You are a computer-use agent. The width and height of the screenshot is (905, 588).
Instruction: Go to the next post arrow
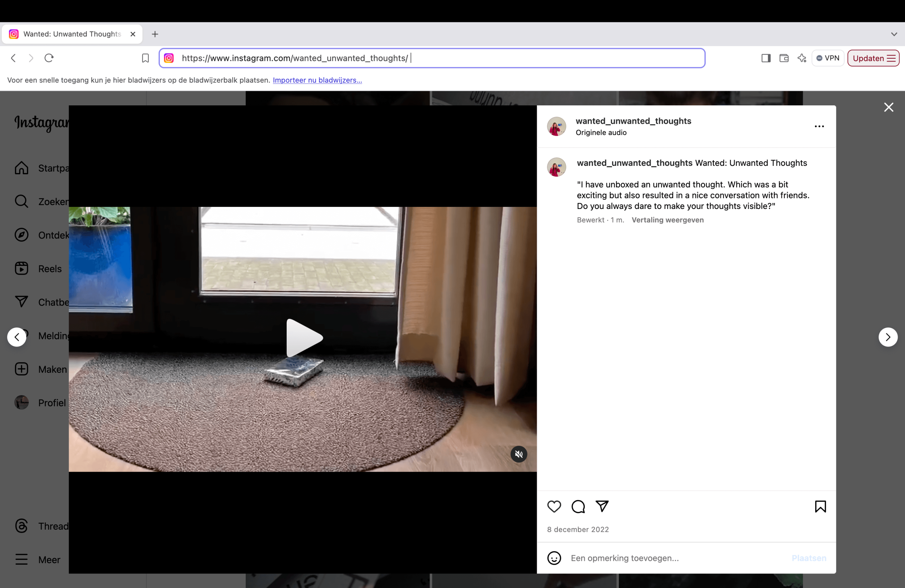[888, 337]
